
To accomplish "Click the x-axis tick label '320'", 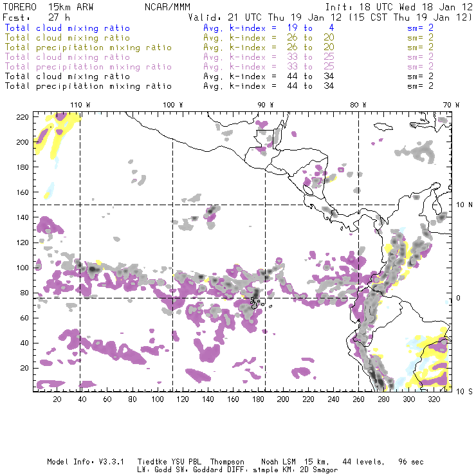I will (x=434, y=399).
